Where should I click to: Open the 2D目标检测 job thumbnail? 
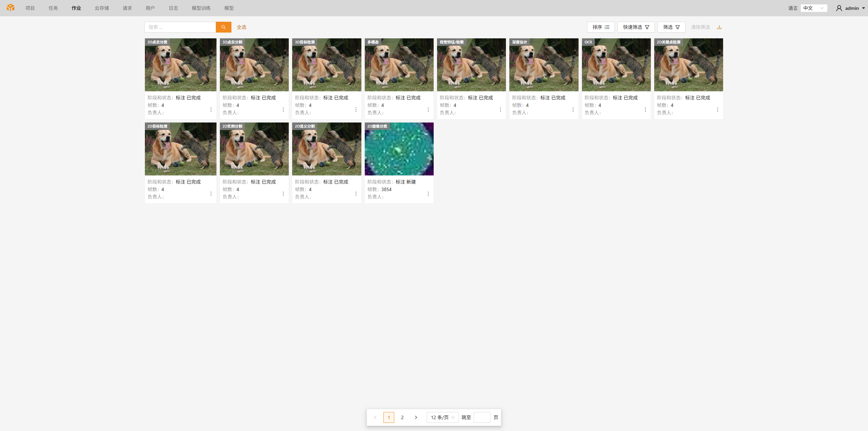click(x=181, y=149)
